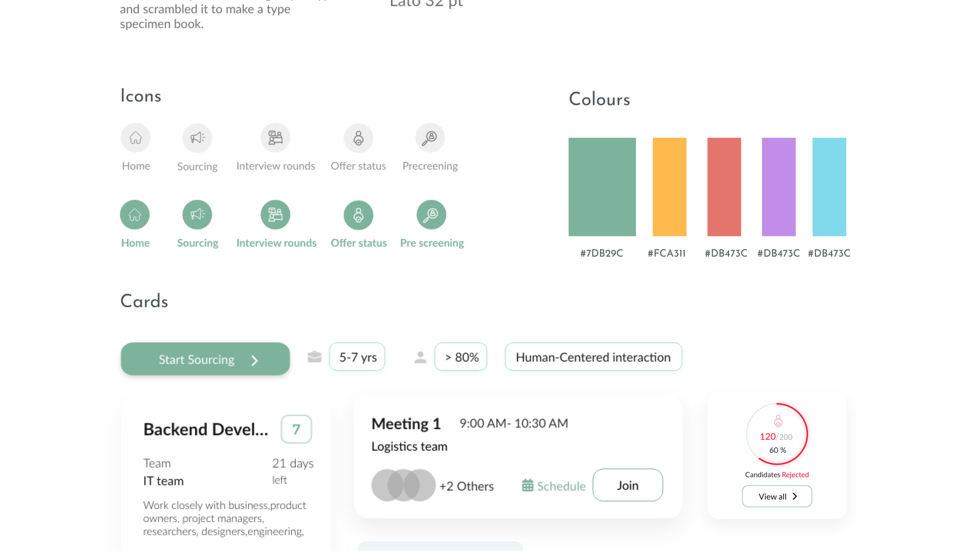980x551 pixels.
Task: Select the gray Interview rounds icon
Action: pos(275,138)
